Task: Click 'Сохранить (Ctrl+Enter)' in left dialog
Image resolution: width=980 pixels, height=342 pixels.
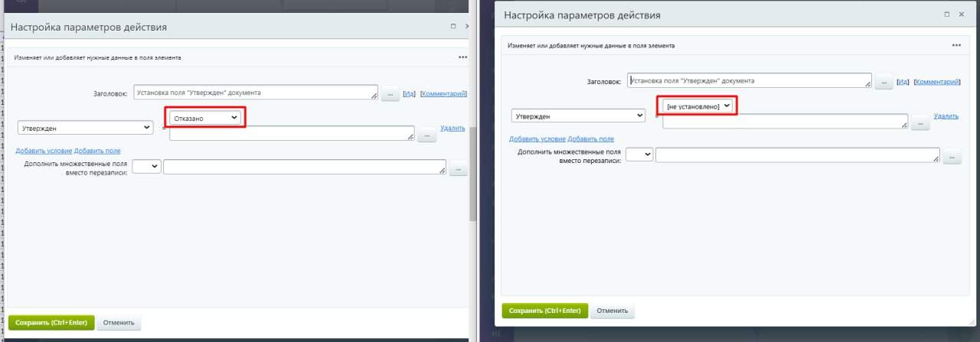Action: point(51,323)
